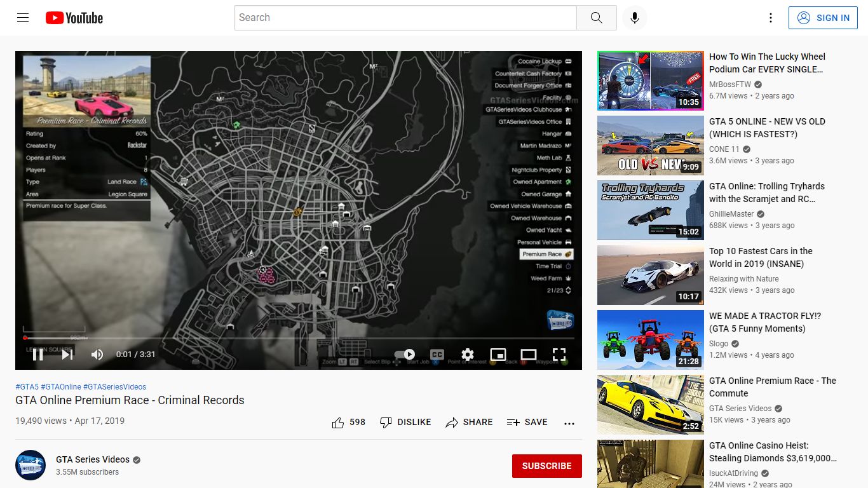Enable miniplayer mode
Image resolution: width=868 pixels, height=488 pixels.
pos(498,355)
